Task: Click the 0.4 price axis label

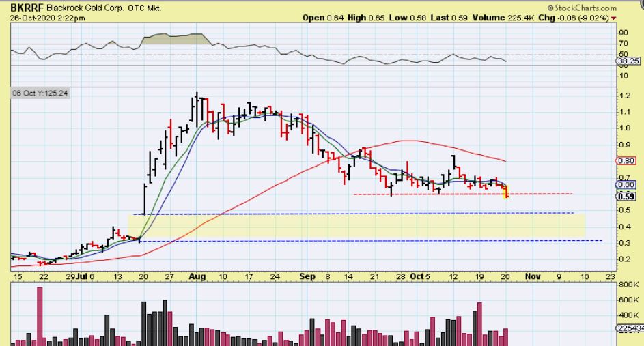Action: pos(626,227)
